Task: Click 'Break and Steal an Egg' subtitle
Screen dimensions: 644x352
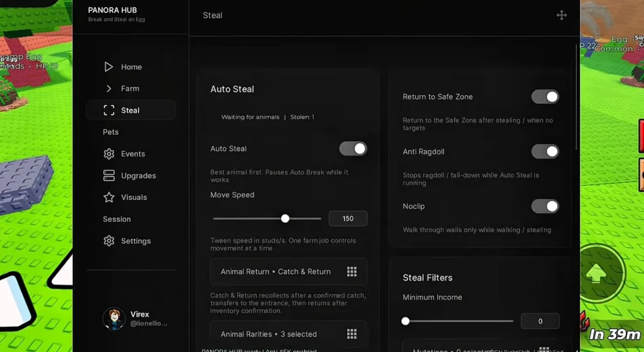Action: point(116,20)
